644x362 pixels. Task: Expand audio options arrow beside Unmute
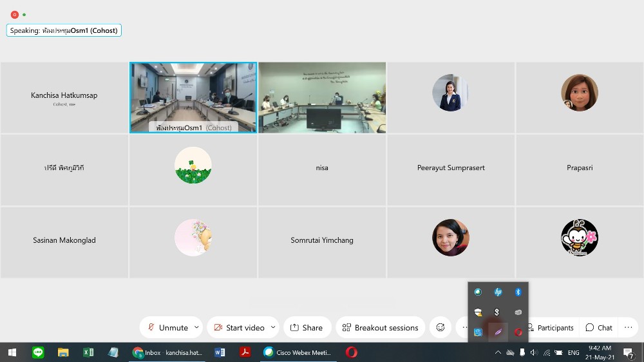196,327
